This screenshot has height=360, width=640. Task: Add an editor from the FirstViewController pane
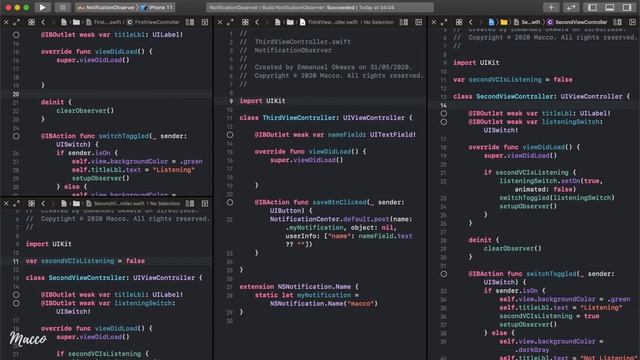click(x=204, y=22)
